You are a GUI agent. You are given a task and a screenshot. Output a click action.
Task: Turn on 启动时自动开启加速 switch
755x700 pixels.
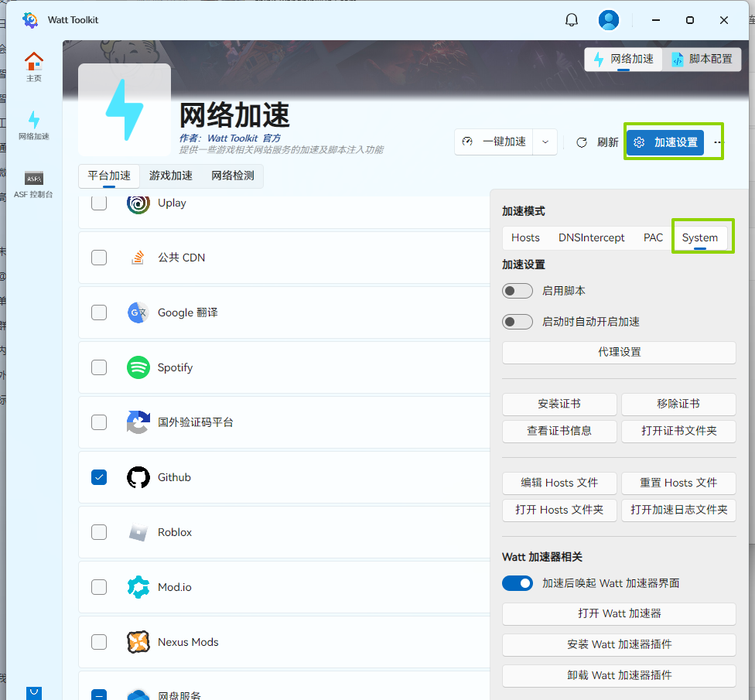[518, 322]
